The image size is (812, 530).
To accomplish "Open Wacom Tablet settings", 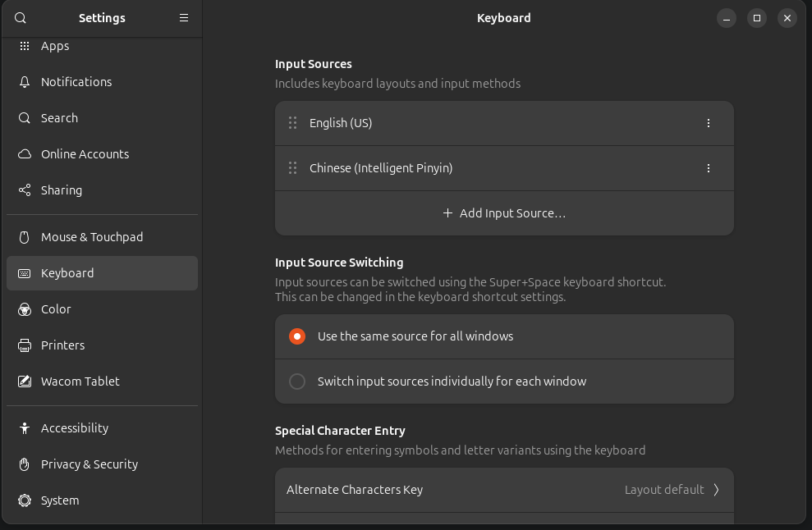I will [80, 382].
